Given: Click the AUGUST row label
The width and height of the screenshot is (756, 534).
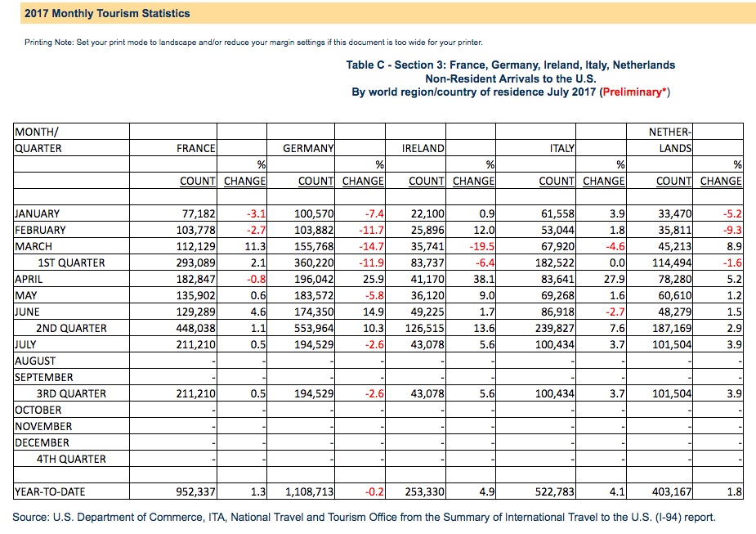Looking at the screenshot, I should (x=35, y=361).
